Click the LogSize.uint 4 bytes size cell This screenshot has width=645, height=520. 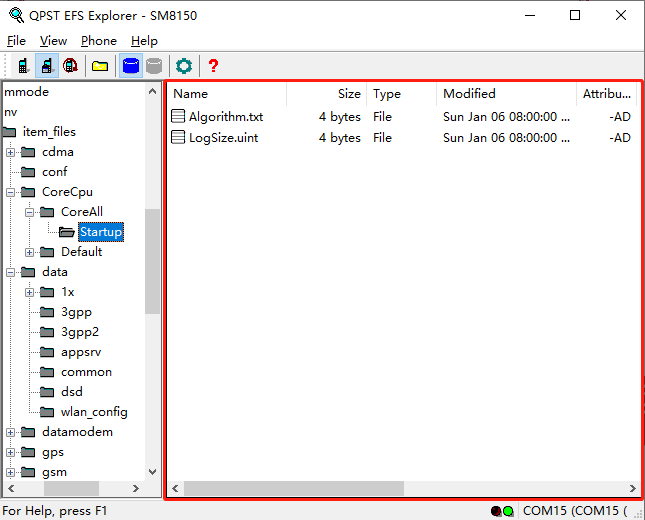340,138
